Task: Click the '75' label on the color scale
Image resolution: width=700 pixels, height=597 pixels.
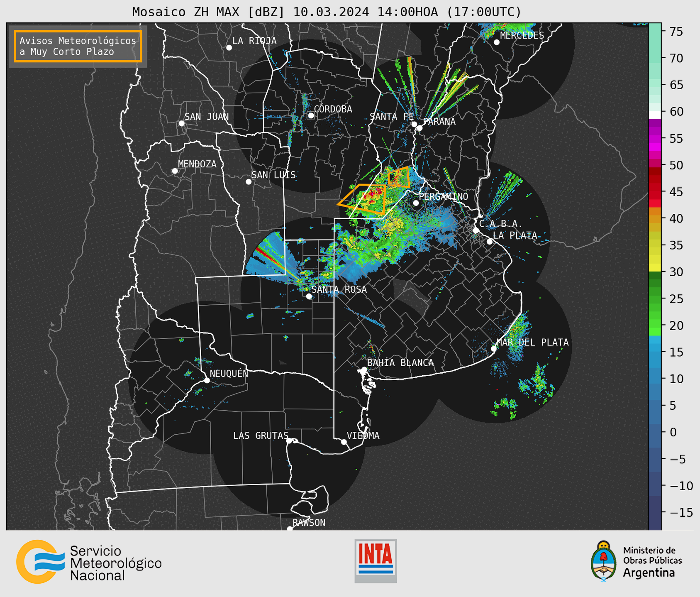Action: [676, 32]
